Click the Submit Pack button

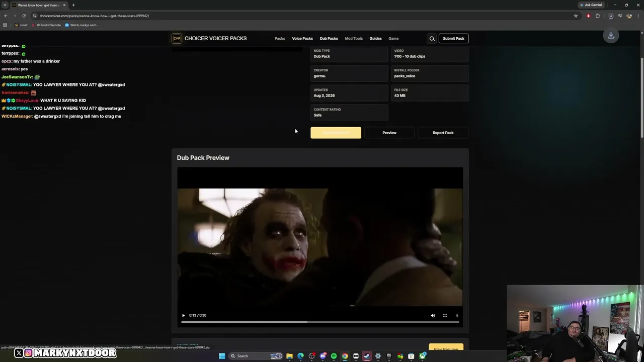453,38
